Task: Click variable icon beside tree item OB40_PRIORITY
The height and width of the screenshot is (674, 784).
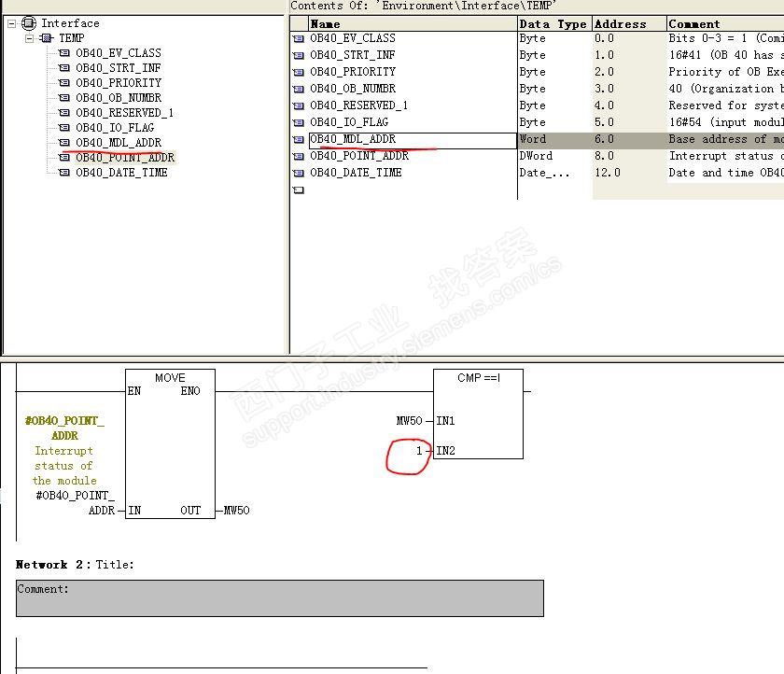Action: click(64, 83)
